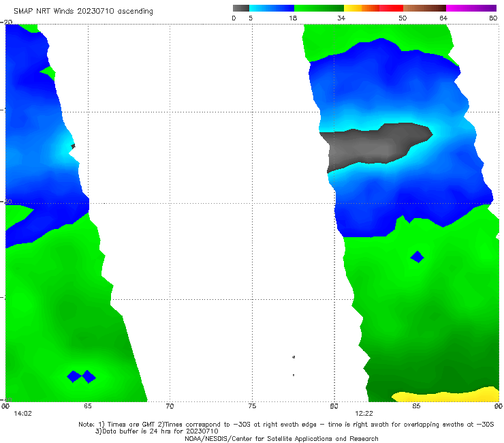Click the "5" label under the color bar
Viewport: 504px width, 443px height.
pyautogui.click(x=251, y=18)
